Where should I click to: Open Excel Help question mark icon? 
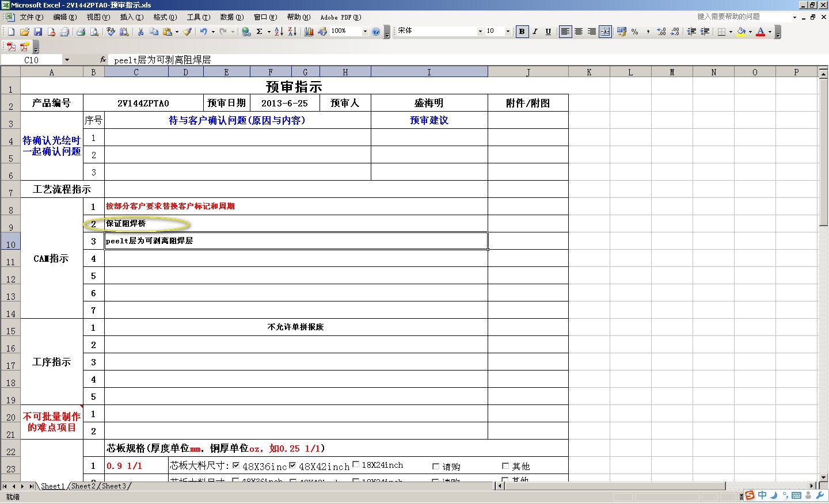pos(376,32)
